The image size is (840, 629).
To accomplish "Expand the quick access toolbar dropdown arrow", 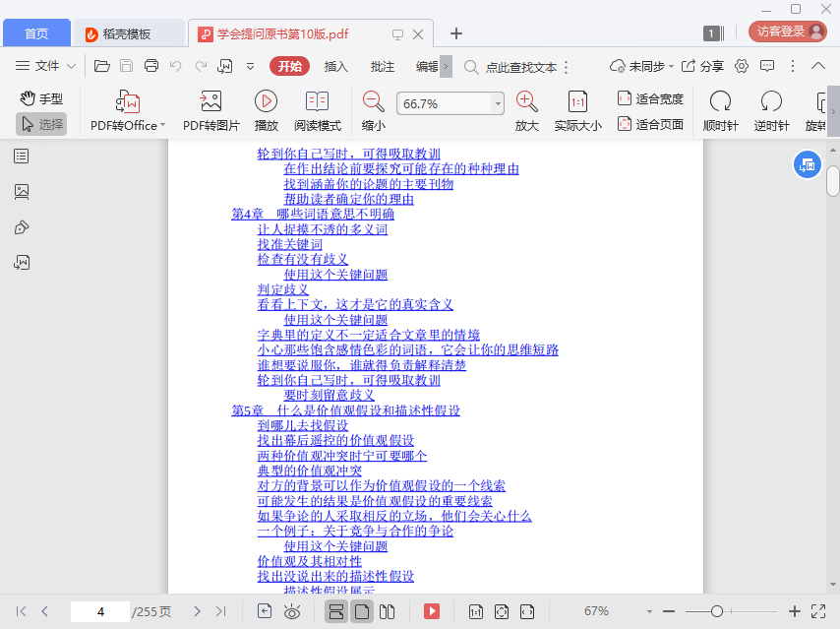I will [250, 67].
